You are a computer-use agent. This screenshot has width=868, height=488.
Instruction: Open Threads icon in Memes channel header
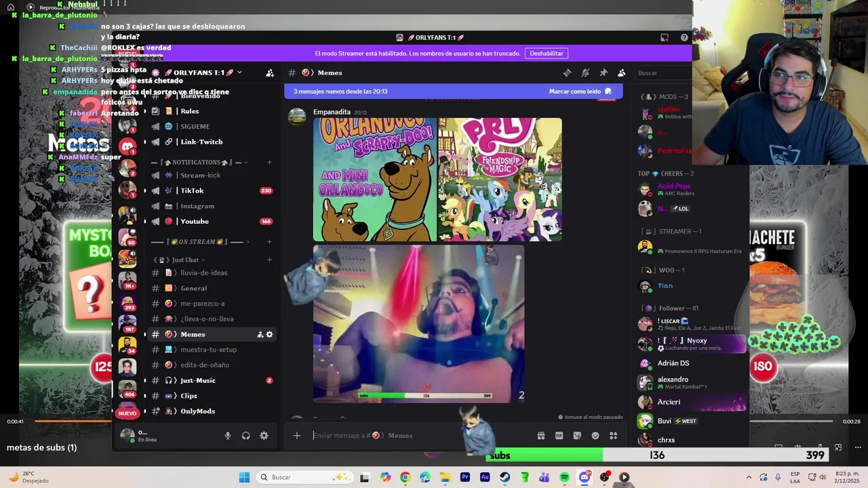click(567, 73)
